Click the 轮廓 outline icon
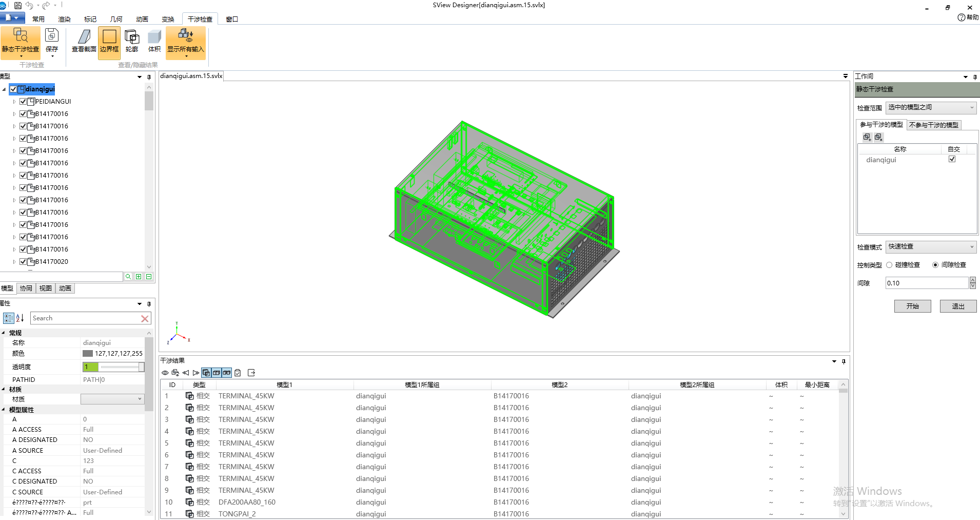 (132, 41)
